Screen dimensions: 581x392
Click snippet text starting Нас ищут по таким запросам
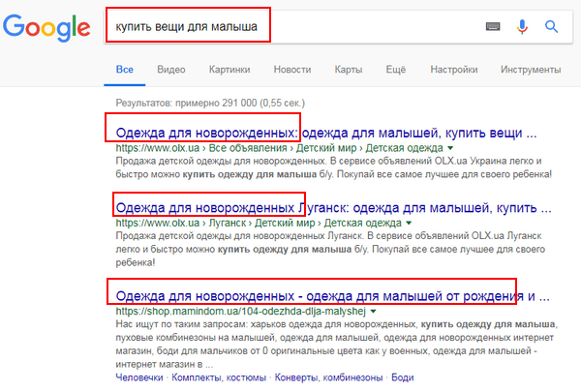(x=337, y=345)
